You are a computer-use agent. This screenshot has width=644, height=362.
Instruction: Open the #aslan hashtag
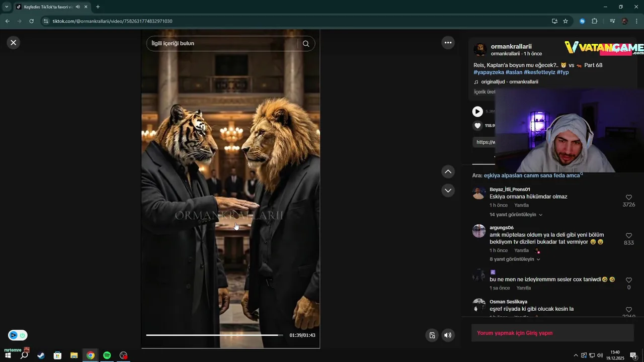point(514,72)
